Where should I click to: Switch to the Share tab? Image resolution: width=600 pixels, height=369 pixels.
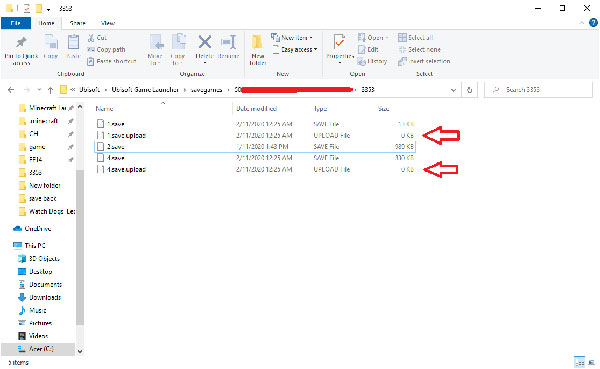pyautogui.click(x=77, y=23)
